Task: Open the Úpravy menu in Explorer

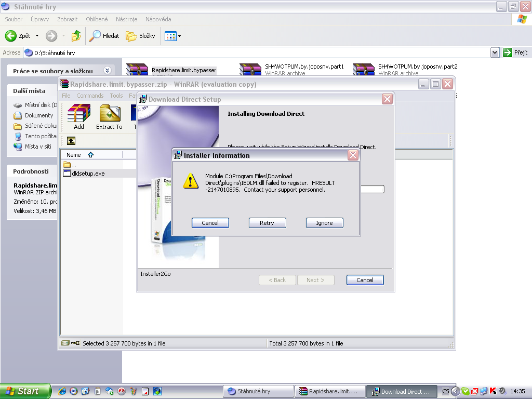Action: pos(39,19)
